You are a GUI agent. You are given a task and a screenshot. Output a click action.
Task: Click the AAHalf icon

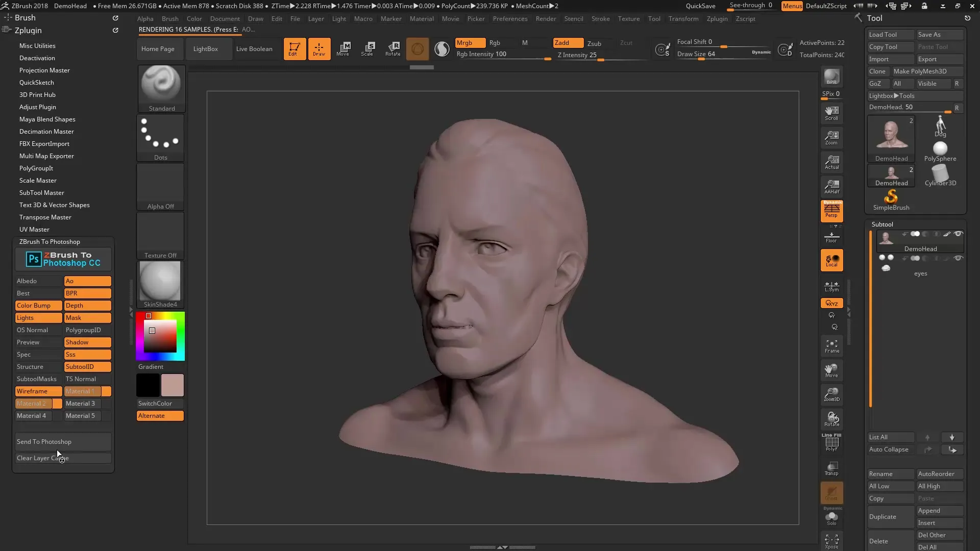[831, 186]
